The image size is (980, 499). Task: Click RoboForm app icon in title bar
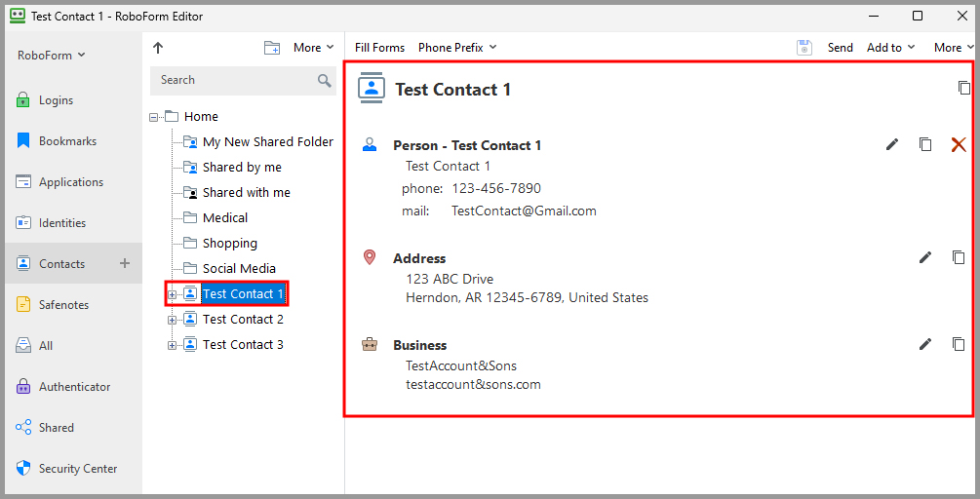19,17
